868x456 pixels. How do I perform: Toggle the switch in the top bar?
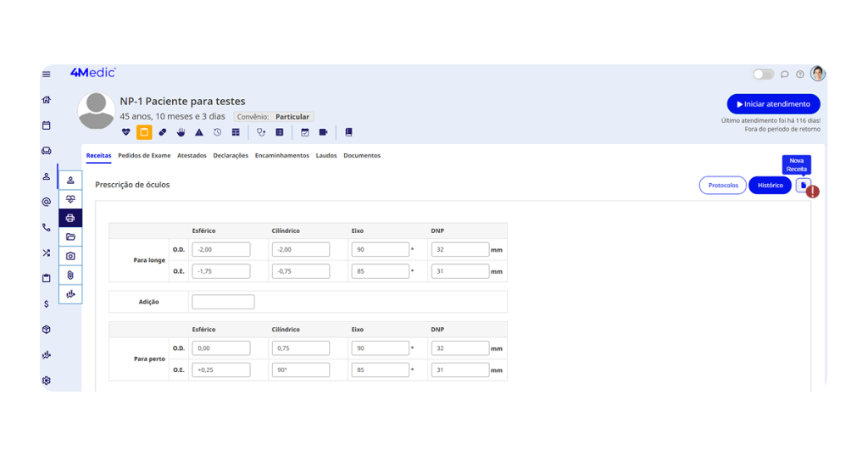(763, 75)
